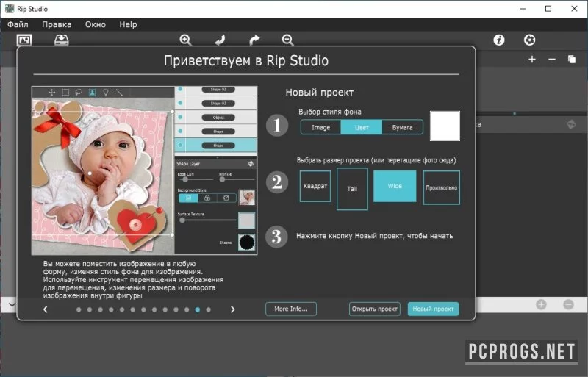The width and height of the screenshot is (588, 377).
Task: Open the Help menu
Action: click(x=128, y=24)
